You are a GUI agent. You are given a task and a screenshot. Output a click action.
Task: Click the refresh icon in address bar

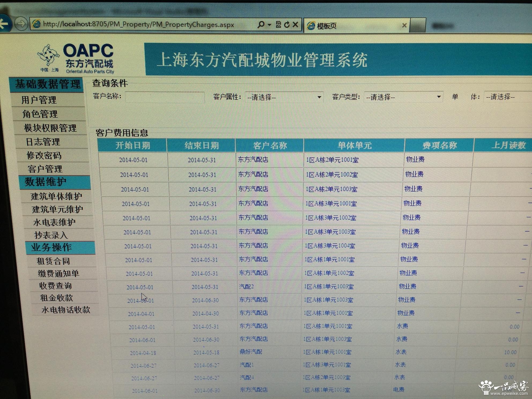coord(287,25)
